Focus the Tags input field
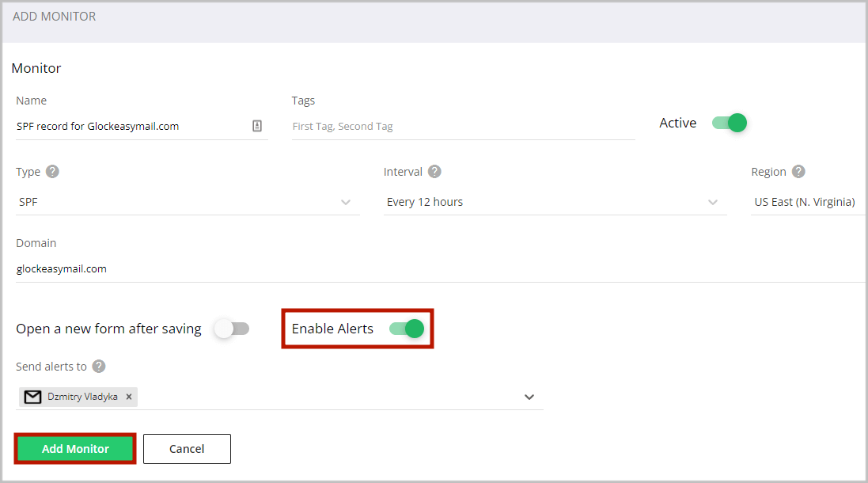The width and height of the screenshot is (868, 483). (463, 126)
